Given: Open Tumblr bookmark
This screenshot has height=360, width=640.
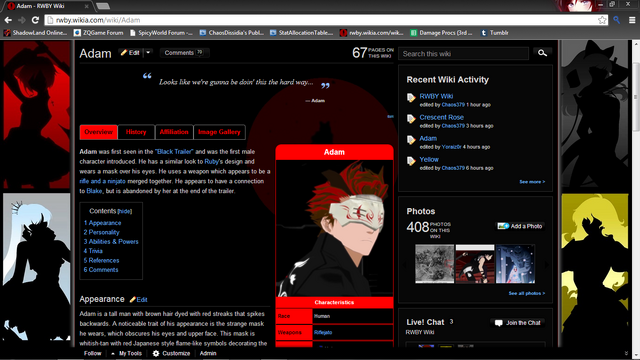Looking at the screenshot, I should click(494, 33).
